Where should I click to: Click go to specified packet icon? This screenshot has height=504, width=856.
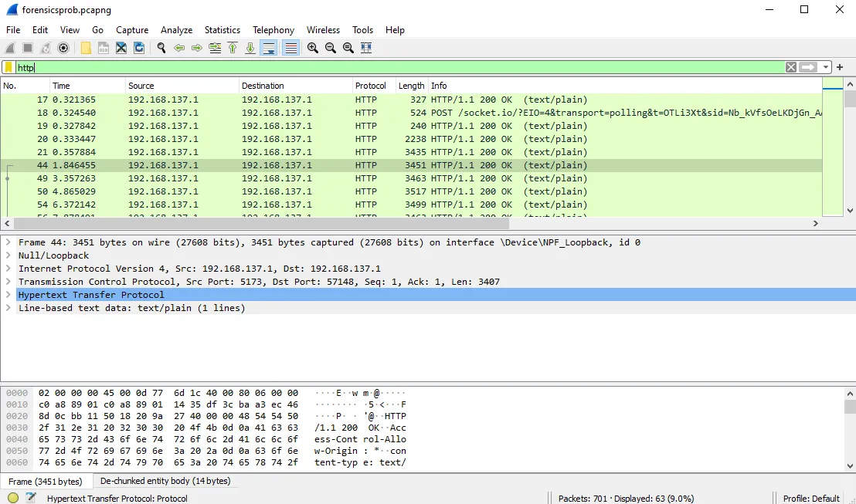pos(215,48)
